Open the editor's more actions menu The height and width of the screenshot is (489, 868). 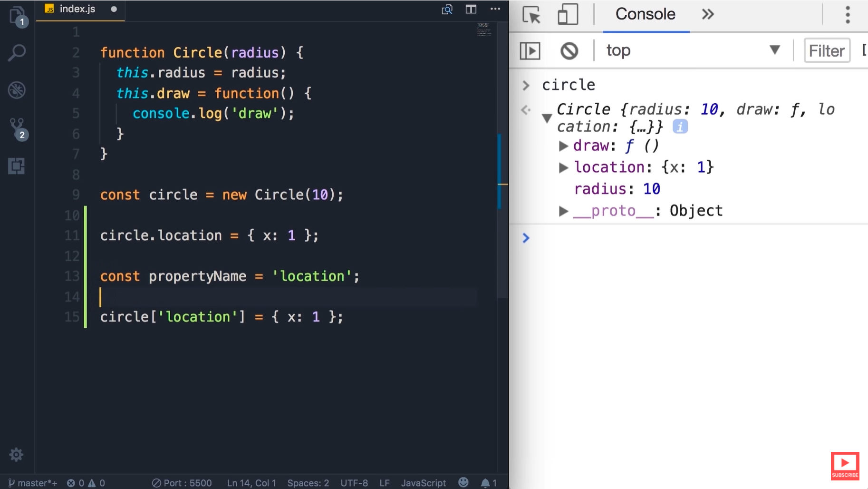[495, 9]
